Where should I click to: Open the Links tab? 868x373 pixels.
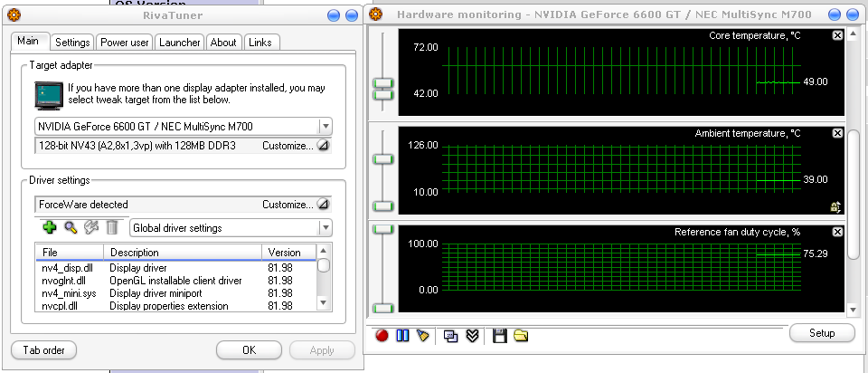(260, 43)
